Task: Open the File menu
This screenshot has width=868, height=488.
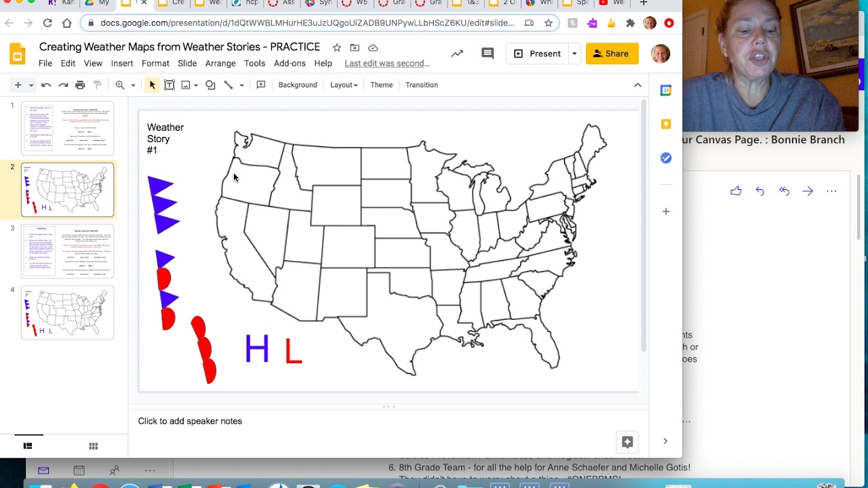Action: (45, 63)
